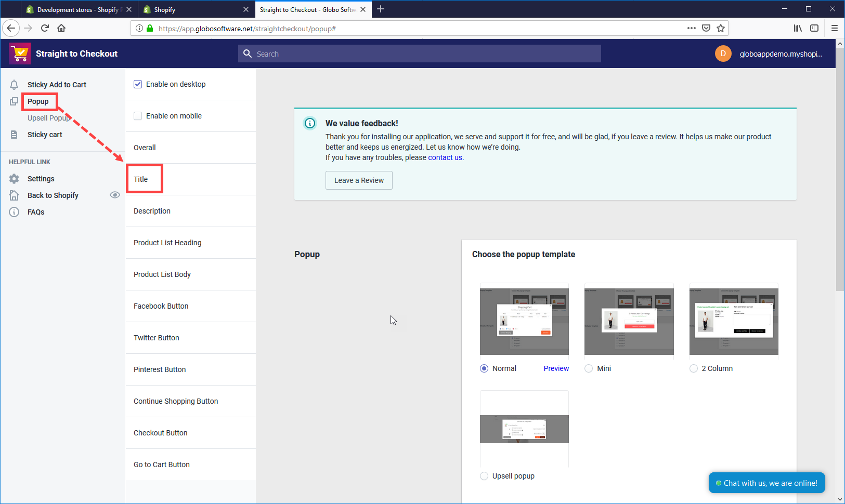Open the browser's three-dot page actions menu
The image size is (845, 504).
pyautogui.click(x=692, y=28)
